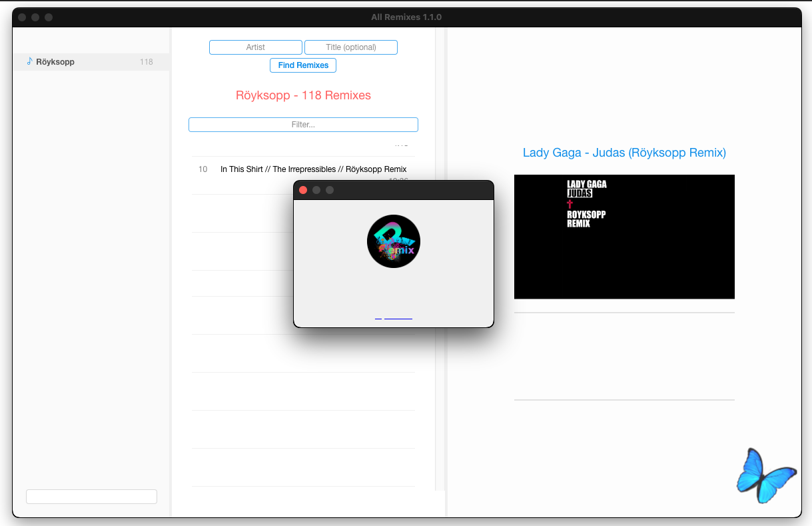This screenshot has width=812, height=526.
Task: Focus the Filter... search box
Action: pos(303,125)
